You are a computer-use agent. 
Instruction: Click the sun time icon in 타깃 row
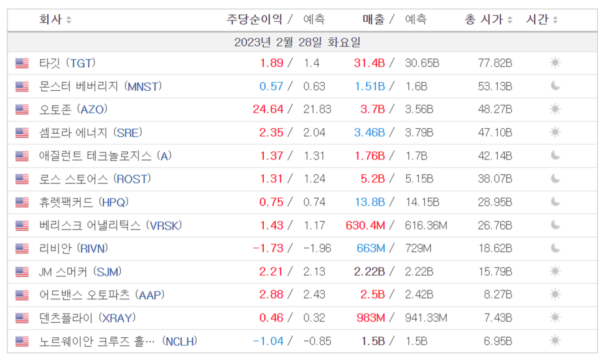click(555, 62)
